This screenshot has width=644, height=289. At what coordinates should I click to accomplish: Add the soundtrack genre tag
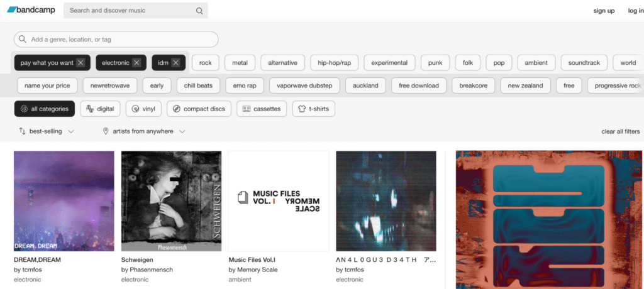click(584, 63)
